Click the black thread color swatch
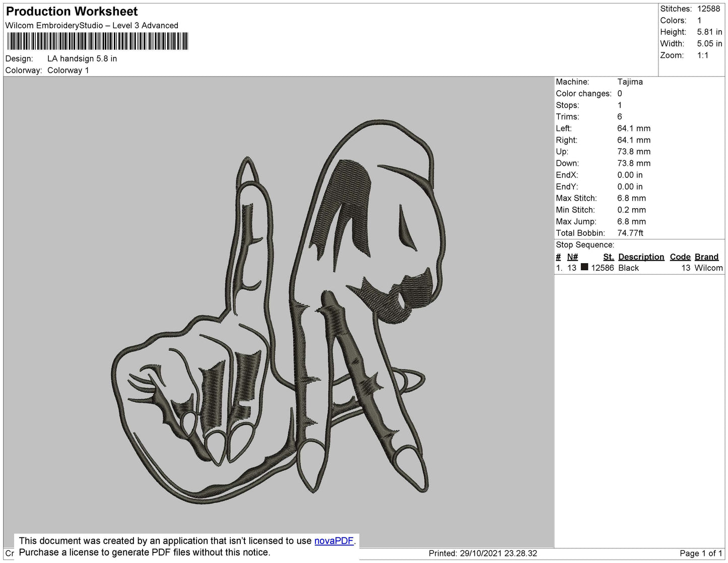The width and height of the screenshot is (728, 563). click(584, 267)
